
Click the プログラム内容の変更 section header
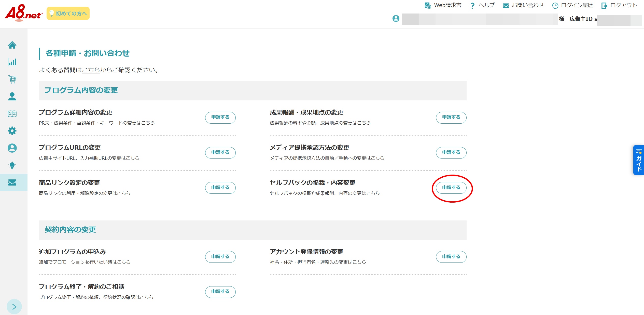pos(81,90)
